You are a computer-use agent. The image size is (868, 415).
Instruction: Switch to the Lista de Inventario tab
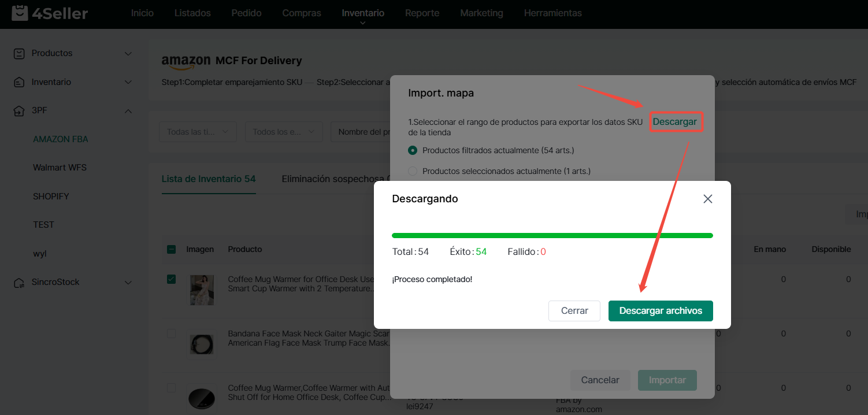[x=208, y=179]
